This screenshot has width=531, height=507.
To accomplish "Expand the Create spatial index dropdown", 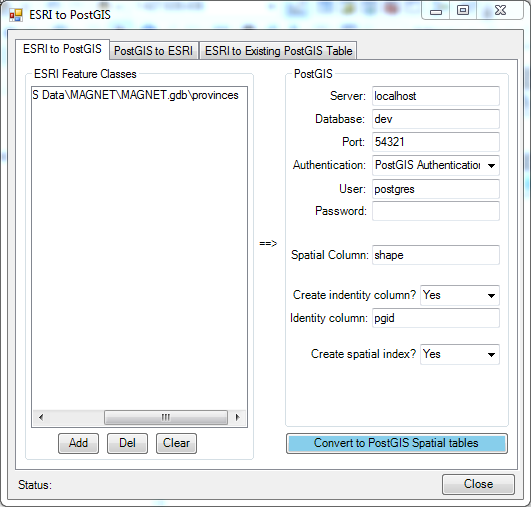I will [460, 354].
